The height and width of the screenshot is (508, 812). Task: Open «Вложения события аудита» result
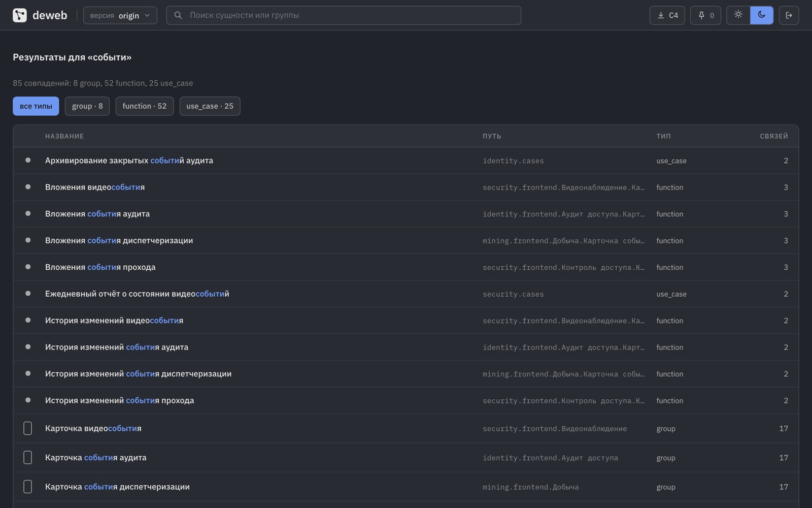97,214
